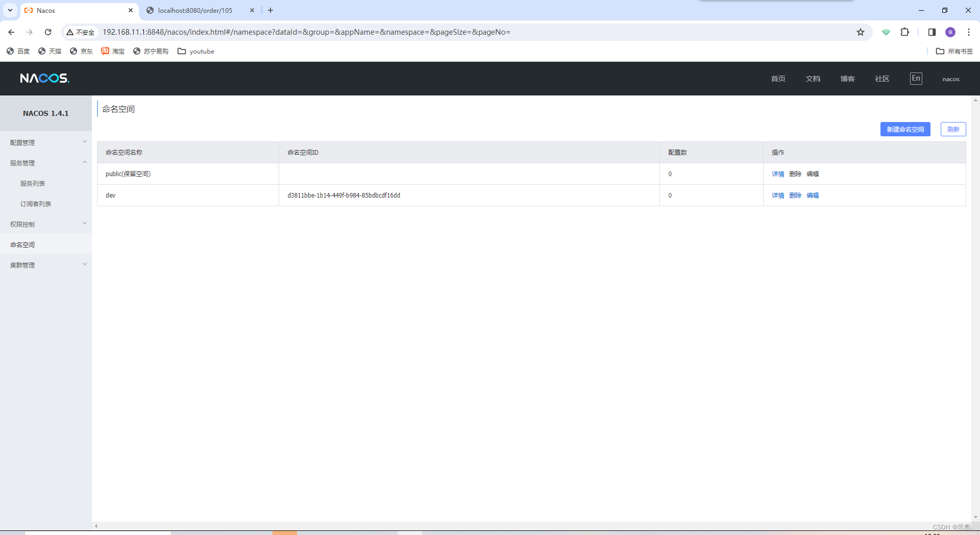View 详情 for public namespace
The image size is (980, 535).
(778, 174)
